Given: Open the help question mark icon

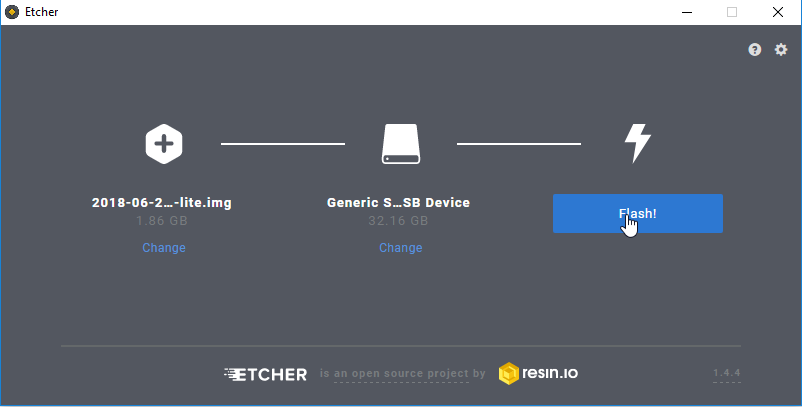Looking at the screenshot, I should [754, 50].
